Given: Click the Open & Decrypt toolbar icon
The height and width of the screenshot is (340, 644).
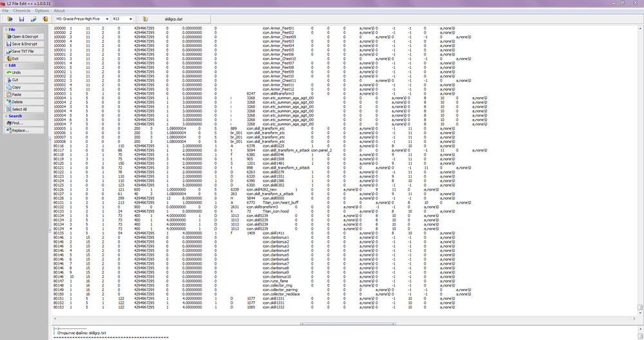Looking at the screenshot, I should click(11, 19).
